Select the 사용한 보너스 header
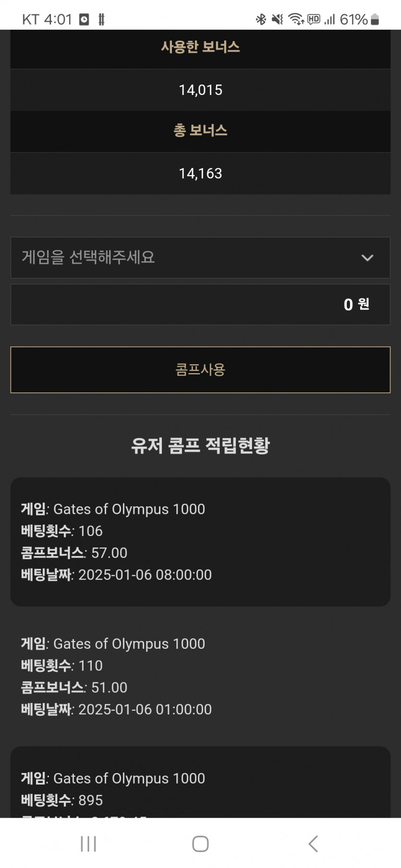This screenshot has height=868, width=401. 200,48
